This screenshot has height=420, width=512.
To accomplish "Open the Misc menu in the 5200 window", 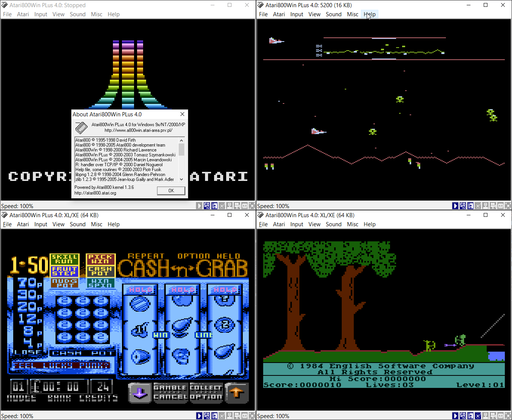I will tap(353, 14).
